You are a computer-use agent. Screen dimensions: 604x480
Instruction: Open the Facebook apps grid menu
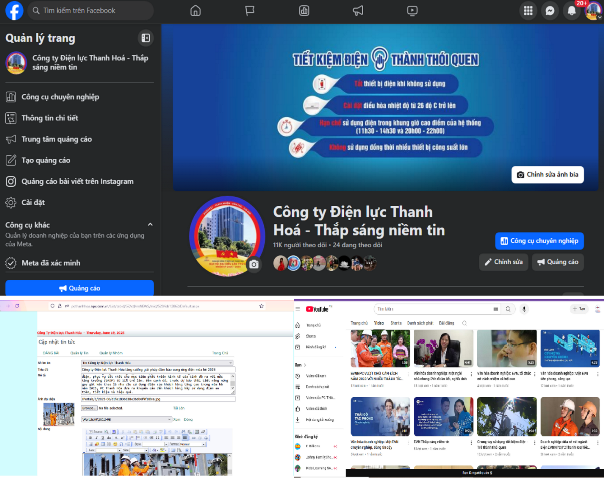(x=528, y=10)
